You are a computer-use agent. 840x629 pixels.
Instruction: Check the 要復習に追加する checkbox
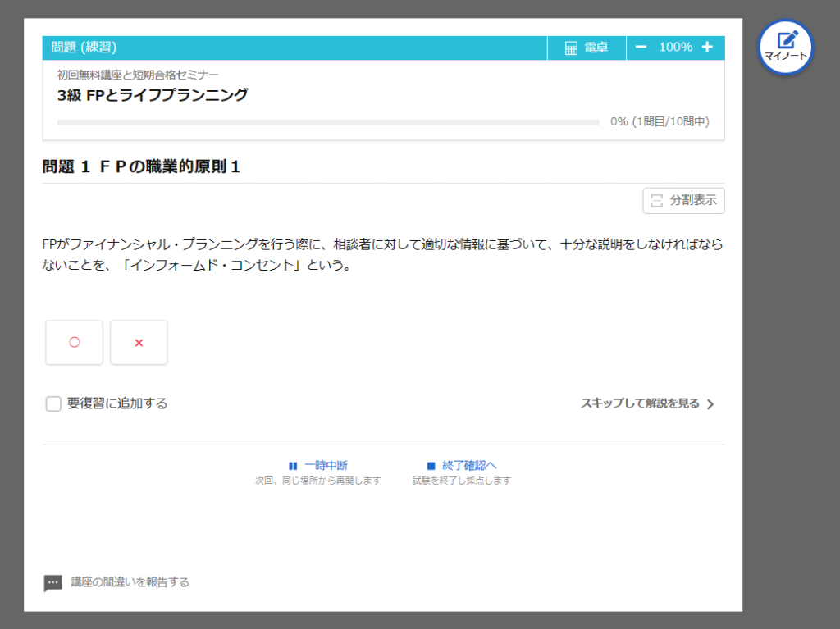coord(53,403)
